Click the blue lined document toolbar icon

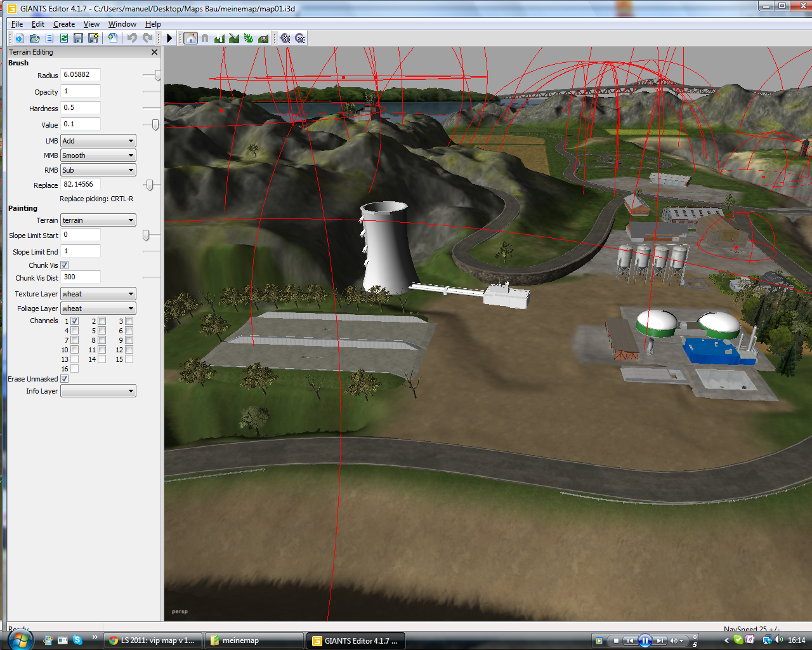click(x=49, y=39)
